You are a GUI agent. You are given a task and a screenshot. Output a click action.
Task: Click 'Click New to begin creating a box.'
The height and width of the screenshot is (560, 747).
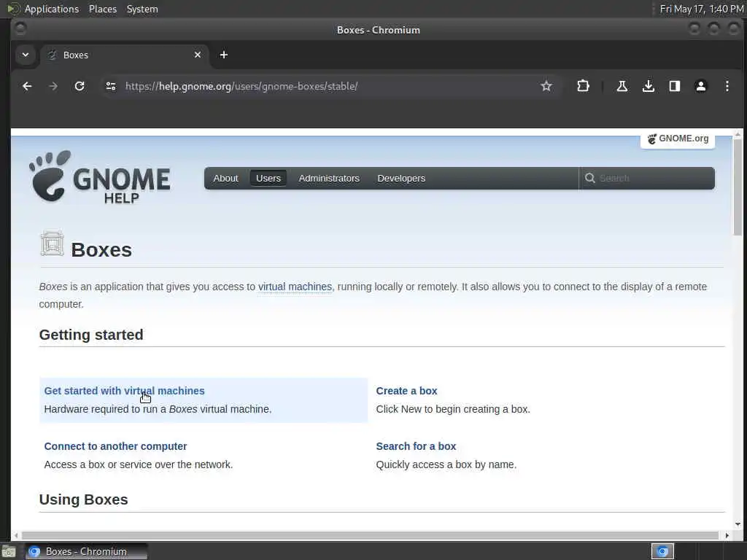point(452,410)
